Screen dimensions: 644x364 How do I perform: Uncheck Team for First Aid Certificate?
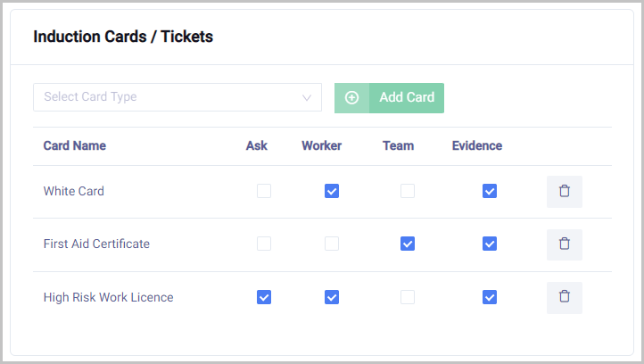click(x=408, y=244)
